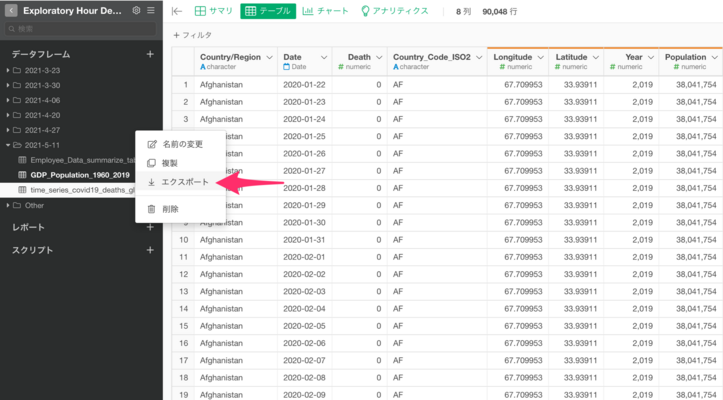Click the sidebar search field
723x400 pixels.
80,30
